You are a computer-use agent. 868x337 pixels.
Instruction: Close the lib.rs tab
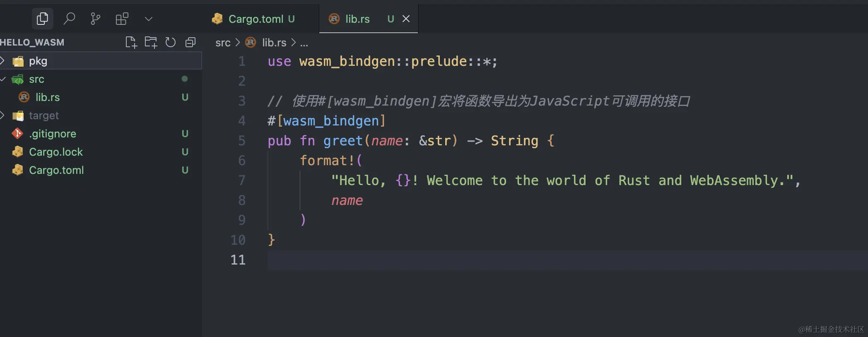tap(406, 19)
